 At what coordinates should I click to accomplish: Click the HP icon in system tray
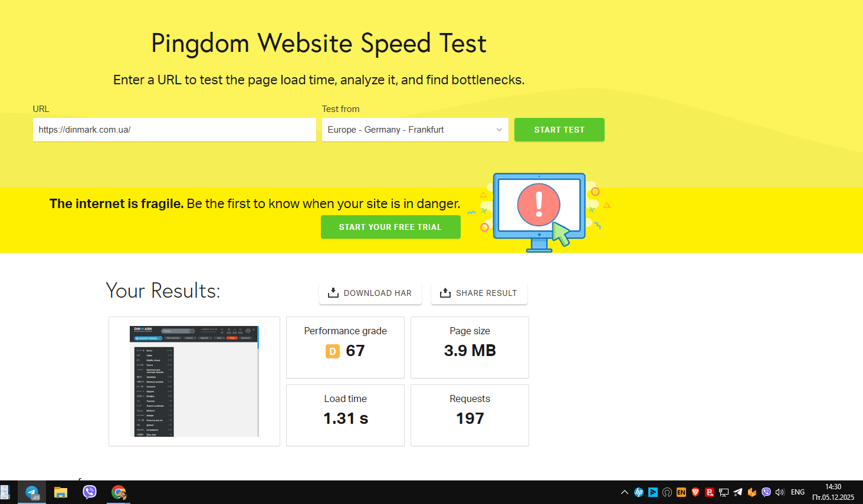tap(639, 492)
